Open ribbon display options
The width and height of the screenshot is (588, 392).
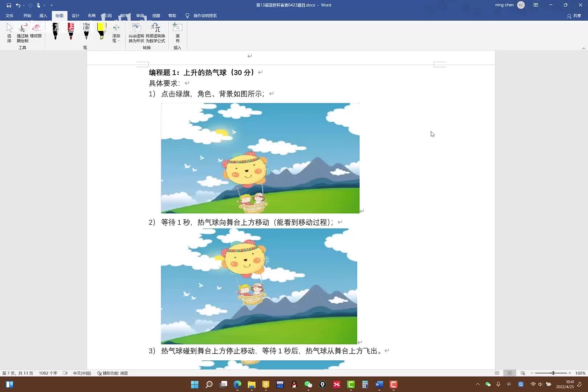point(536,5)
